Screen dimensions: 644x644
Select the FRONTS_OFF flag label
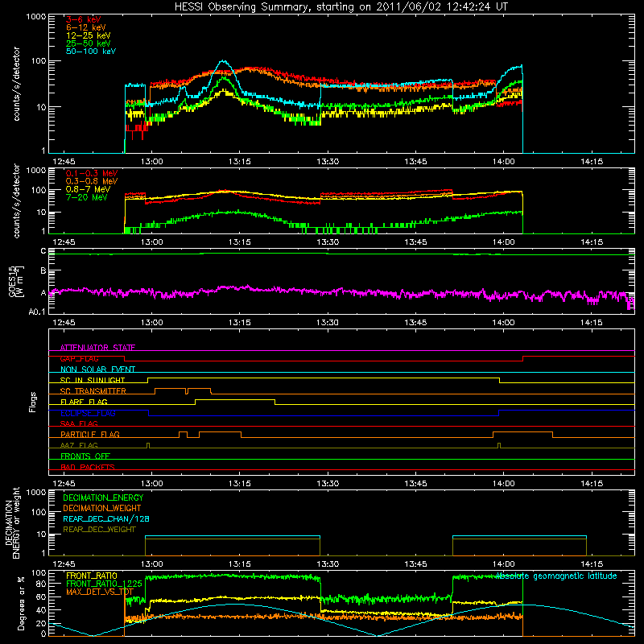point(85,456)
